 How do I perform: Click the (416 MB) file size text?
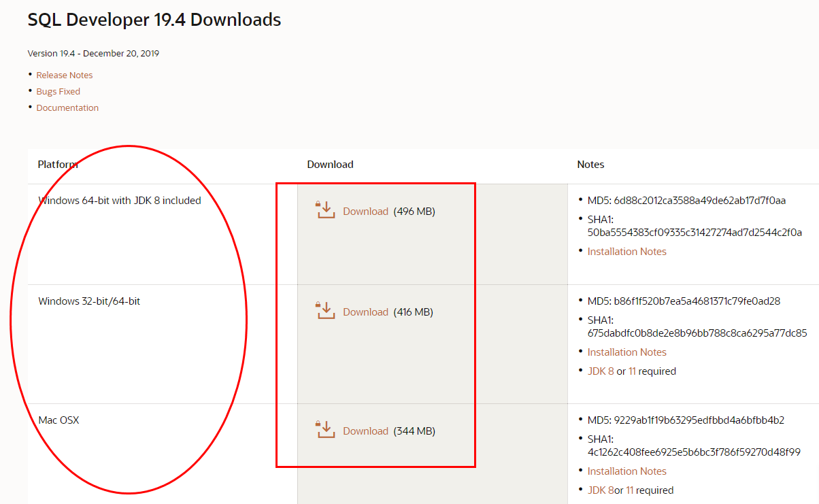[x=414, y=312]
